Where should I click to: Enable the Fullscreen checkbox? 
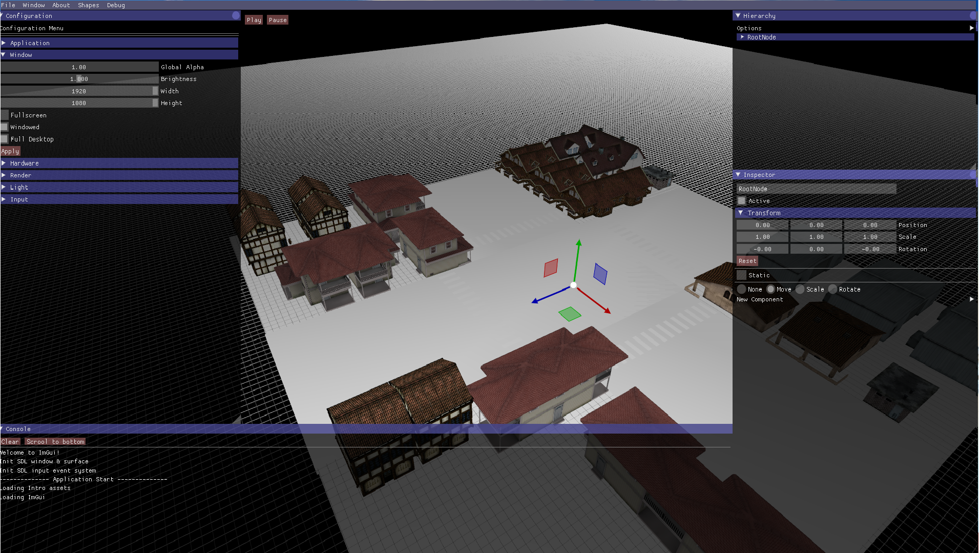point(5,115)
